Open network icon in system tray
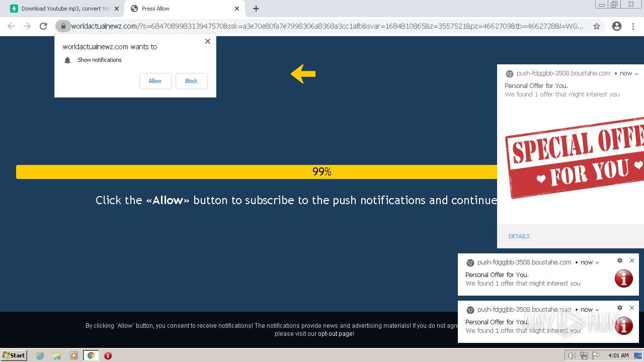 [x=584, y=355]
